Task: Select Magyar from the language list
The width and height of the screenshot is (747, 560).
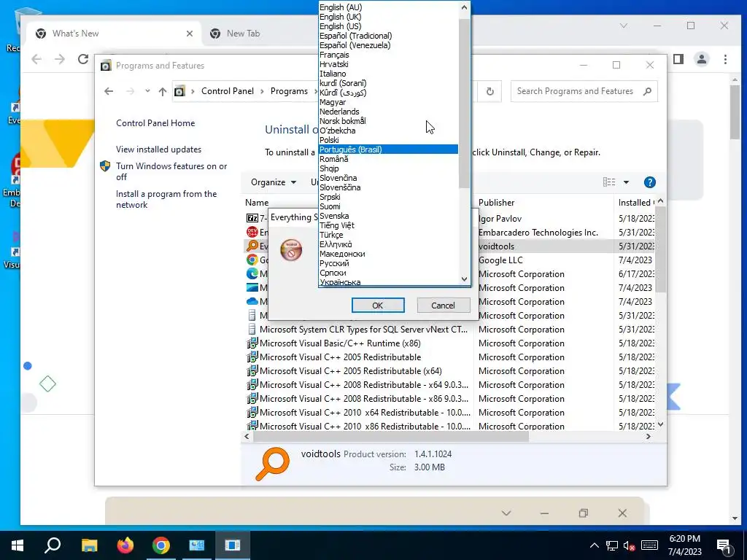Action: 333,102
